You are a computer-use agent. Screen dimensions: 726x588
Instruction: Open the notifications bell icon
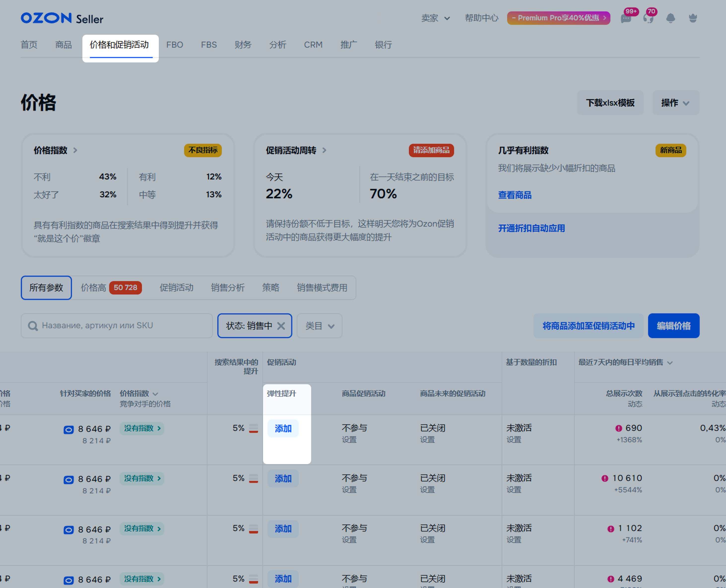coord(670,18)
